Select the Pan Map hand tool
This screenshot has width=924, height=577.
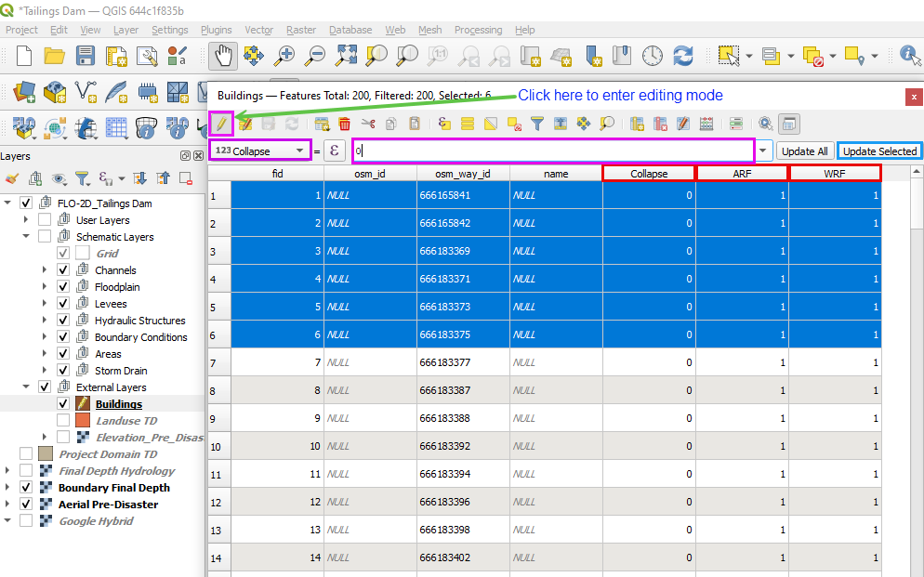(x=221, y=56)
